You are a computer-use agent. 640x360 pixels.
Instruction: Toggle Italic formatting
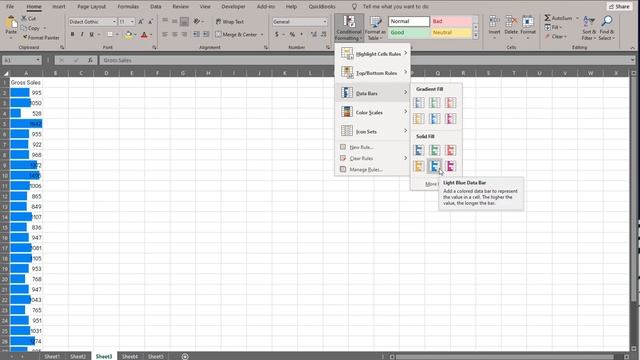pyautogui.click(x=82, y=35)
